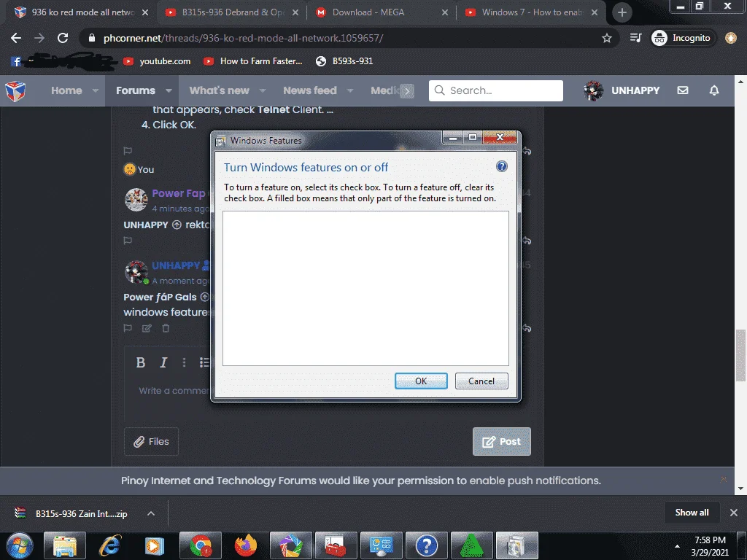Viewport: 747px width, 560px height.
Task: Click the page vertical scrollbar thumb
Action: (740, 355)
